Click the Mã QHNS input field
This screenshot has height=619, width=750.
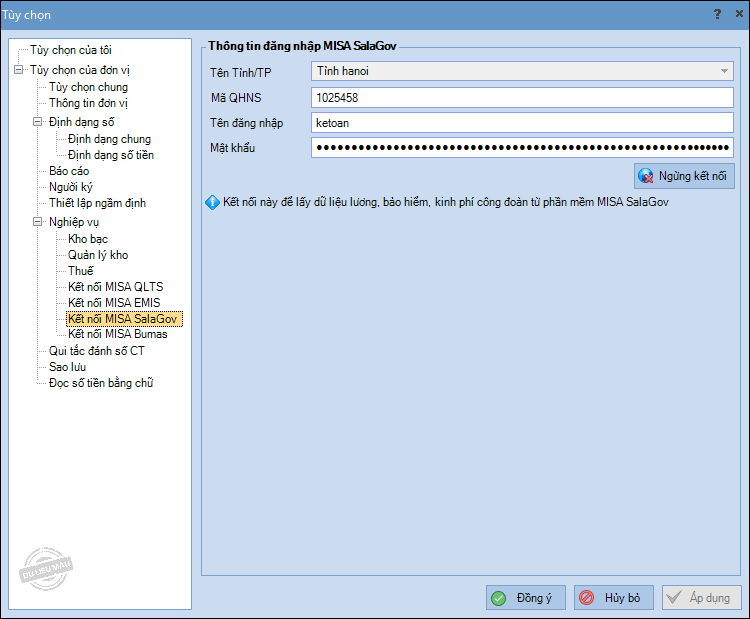(x=522, y=98)
